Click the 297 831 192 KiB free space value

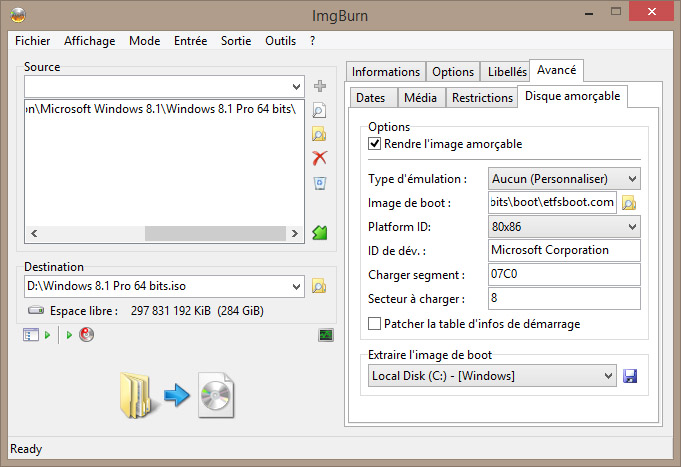[x=171, y=311]
